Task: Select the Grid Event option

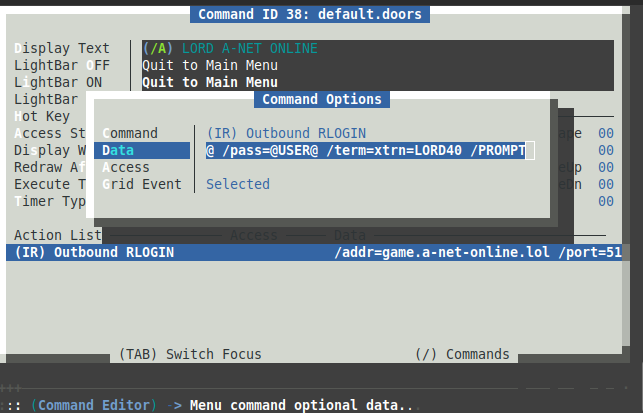Action: tap(142, 184)
